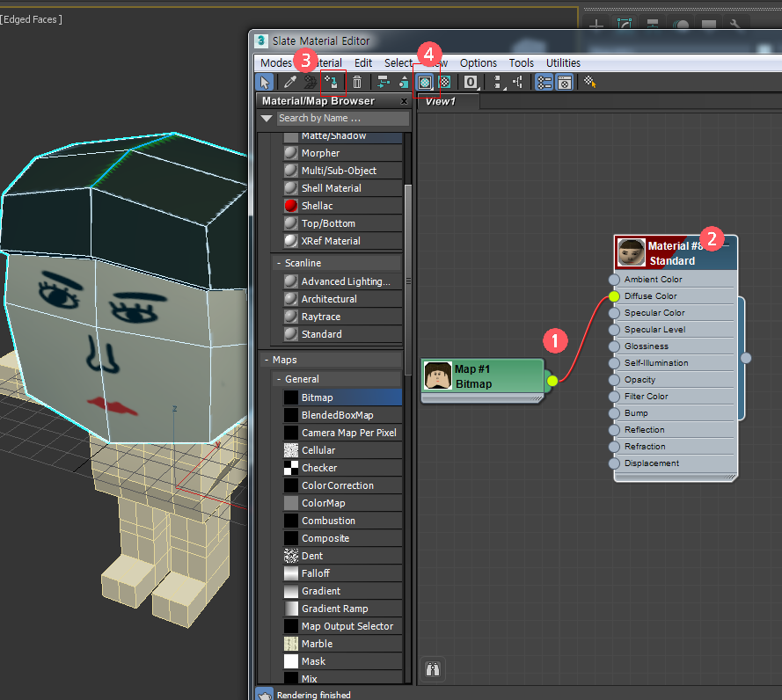Collapse the Maps group
782x700 pixels.
pos(267,360)
